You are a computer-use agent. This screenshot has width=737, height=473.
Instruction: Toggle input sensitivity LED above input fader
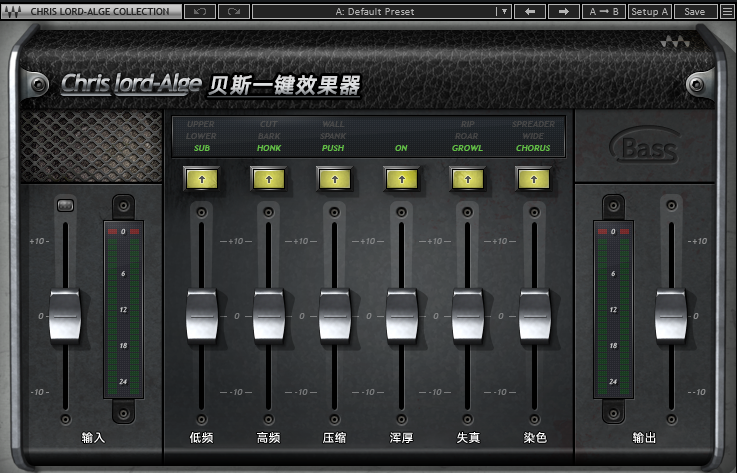pos(65,205)
